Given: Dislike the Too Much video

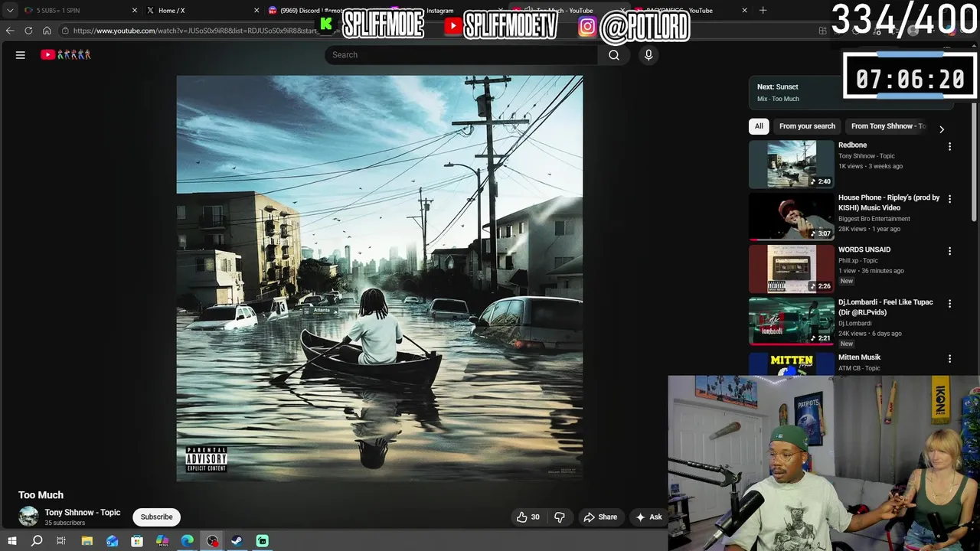Looking at the screenshot, I should [x=560, y=517].
